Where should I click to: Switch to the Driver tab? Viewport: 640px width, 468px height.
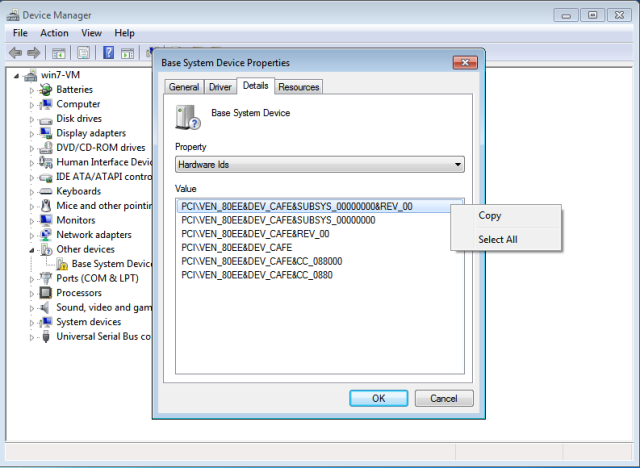220,87
